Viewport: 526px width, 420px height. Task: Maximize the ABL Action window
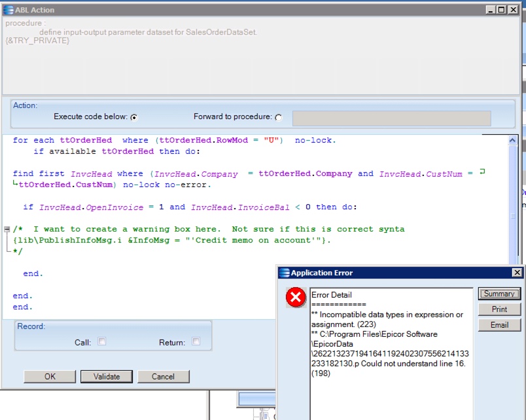[502, 10]
